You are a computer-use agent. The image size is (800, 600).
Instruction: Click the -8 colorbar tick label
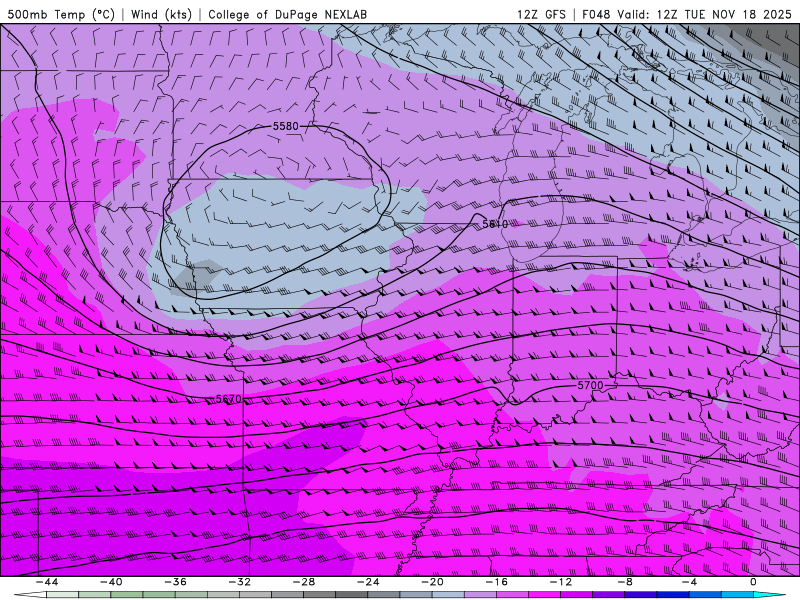coord(625,582)
